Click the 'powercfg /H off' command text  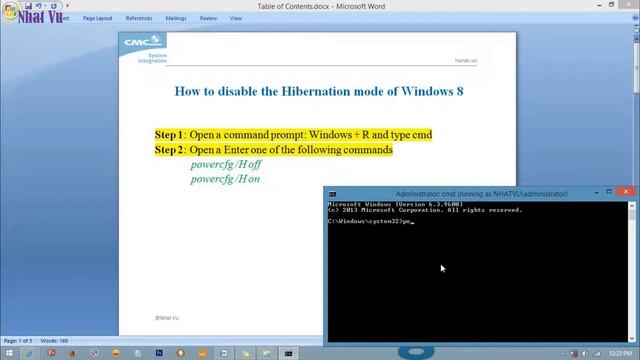pyautogui.click(x=226, y=164)
